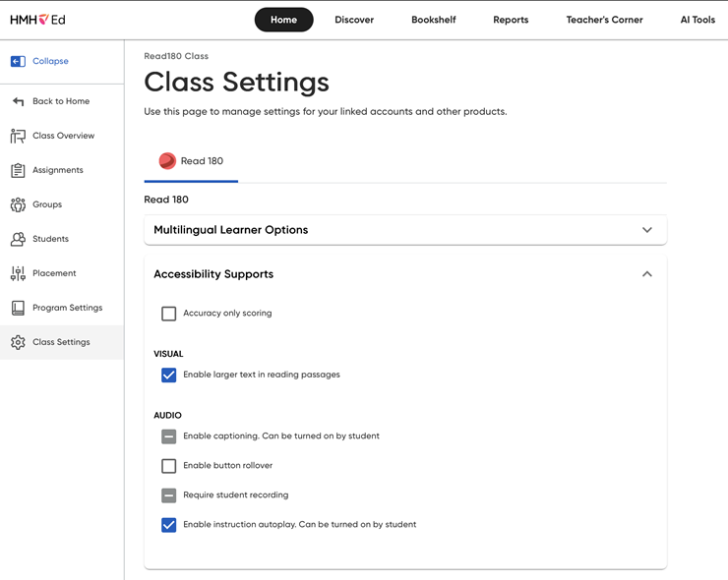This screenshot has width=728, height=580.
Task: Open the Assignments link text
Action: [x=58, y=170]
